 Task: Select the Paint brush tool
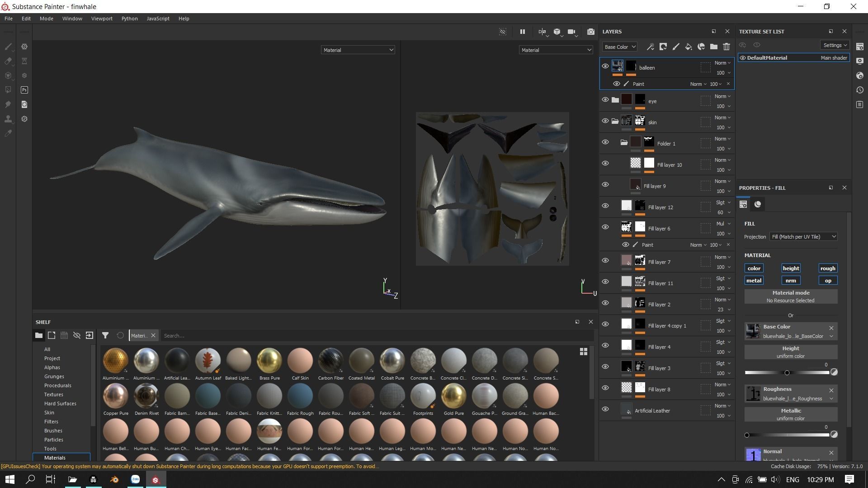(x=8, y=47)
